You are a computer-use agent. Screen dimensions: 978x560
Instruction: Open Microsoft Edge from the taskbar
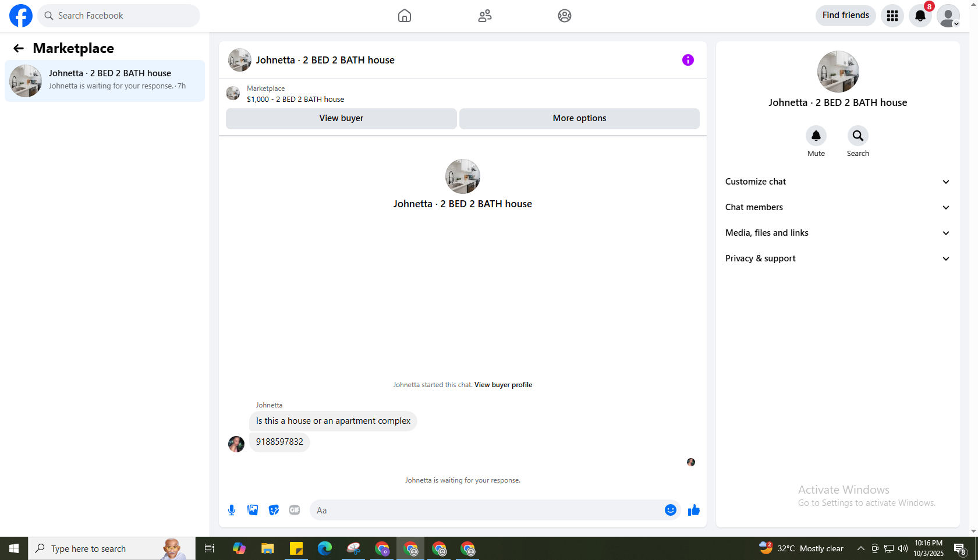point(325,548)
